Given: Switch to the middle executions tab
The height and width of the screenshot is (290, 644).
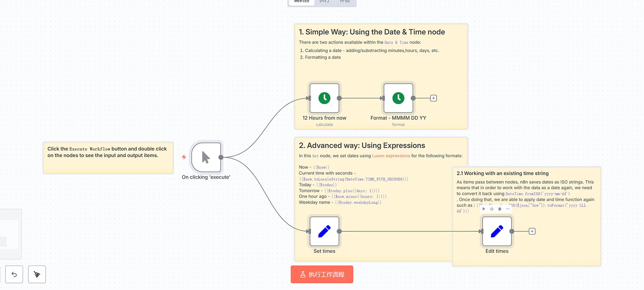Looking at the screenshot, I should click(324, 2).
